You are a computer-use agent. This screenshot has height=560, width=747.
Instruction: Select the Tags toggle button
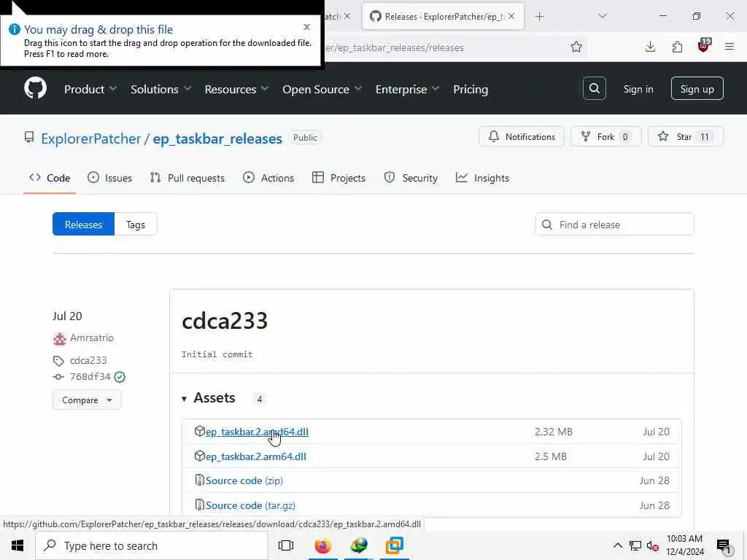coord(136,225)
